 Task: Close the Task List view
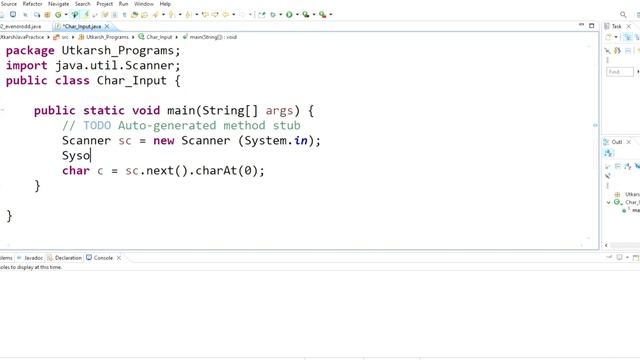point(629,26)
